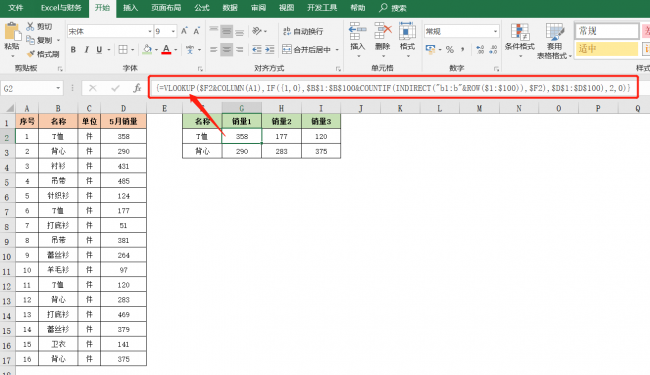
Task: Click the accounting currency format icon
Action: point(431,50)
